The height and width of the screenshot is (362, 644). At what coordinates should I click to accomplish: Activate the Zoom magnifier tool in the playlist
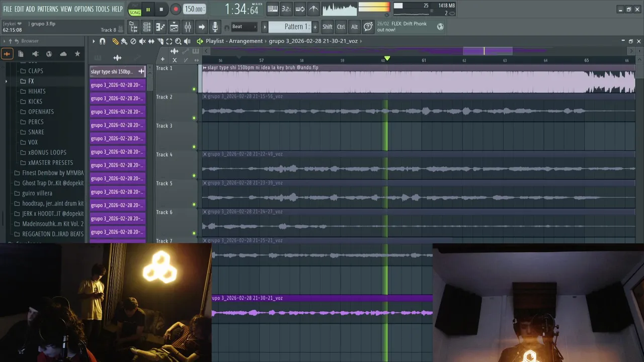click(178, 41)
